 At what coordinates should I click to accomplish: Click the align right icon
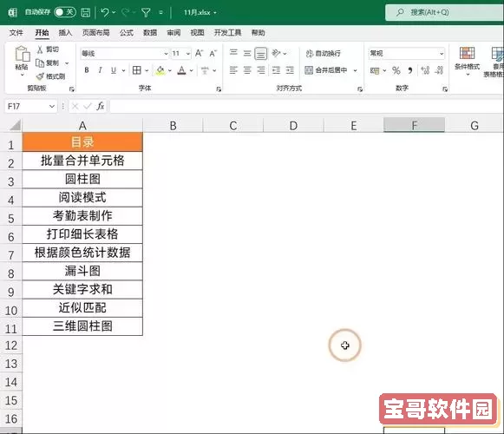261,70
